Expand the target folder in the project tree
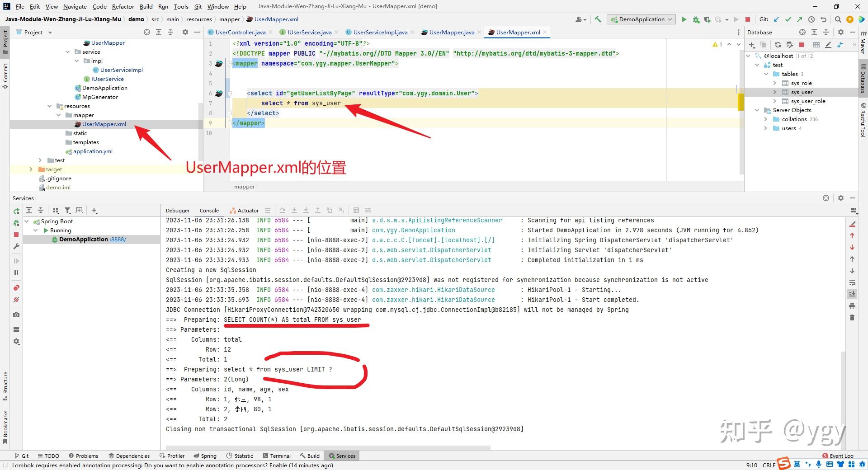Viewport: 868px width, 470px height. [31, 169]
